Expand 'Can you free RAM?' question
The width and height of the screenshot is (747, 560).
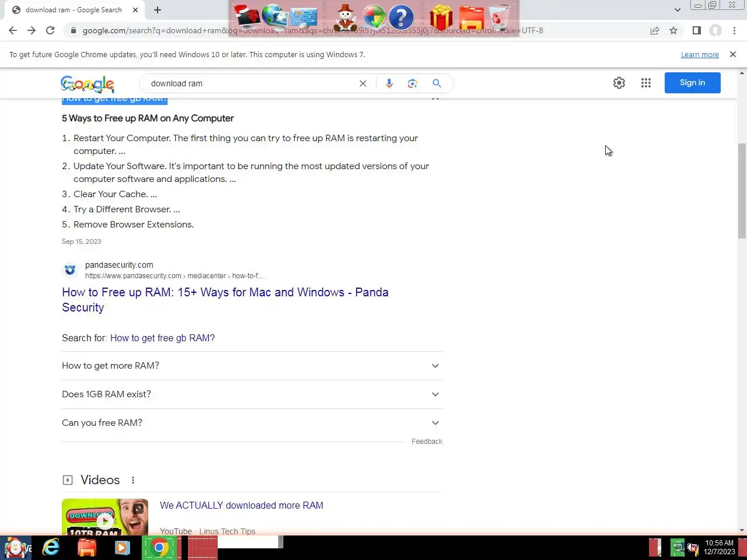coord(252,423)
